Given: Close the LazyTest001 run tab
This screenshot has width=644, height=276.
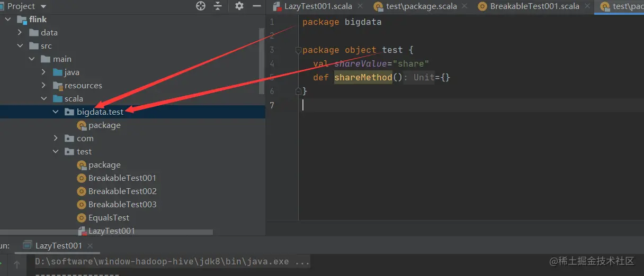Looking at the screenshot, I should tap(90, 246).
